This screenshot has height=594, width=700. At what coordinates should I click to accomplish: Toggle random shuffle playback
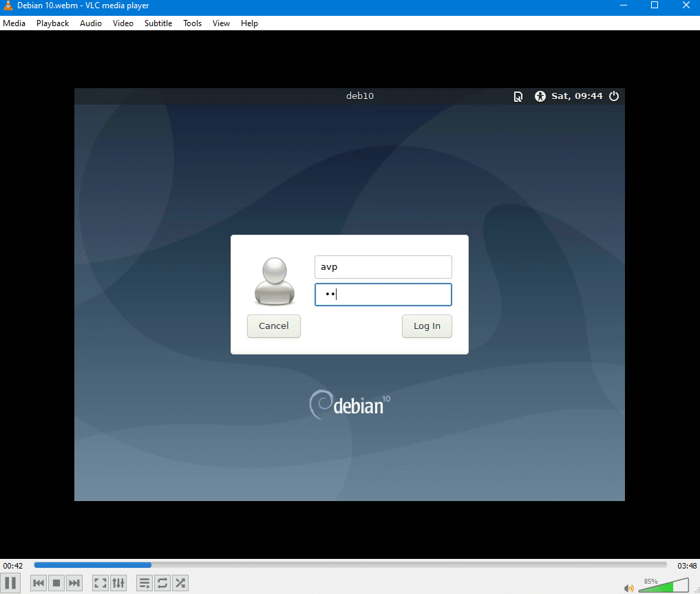tap(180, 583)
